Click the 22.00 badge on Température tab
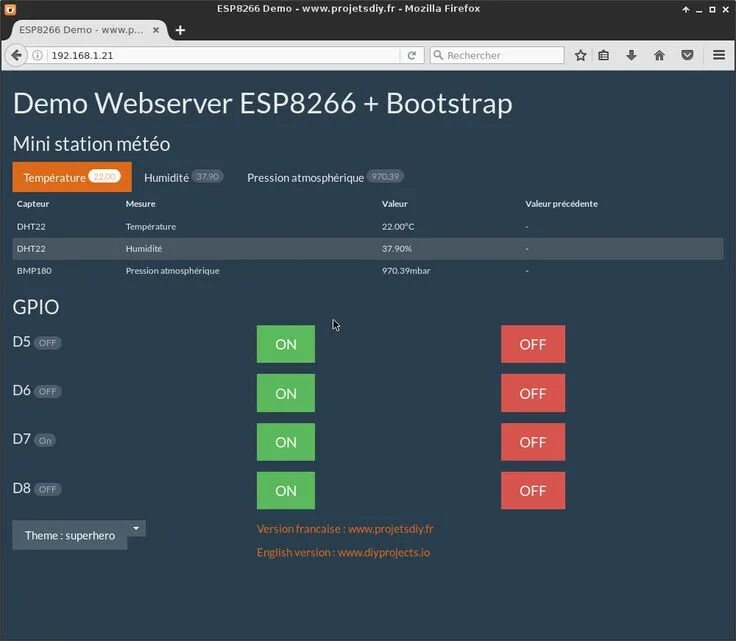The image size is (736, 641). click(105, 176)
